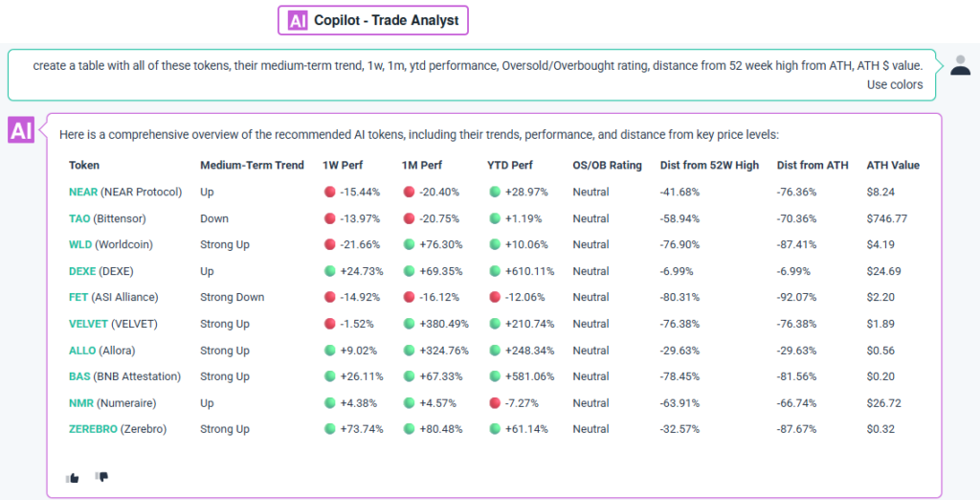Click the thumbs up feedback icon

(73, 478)
